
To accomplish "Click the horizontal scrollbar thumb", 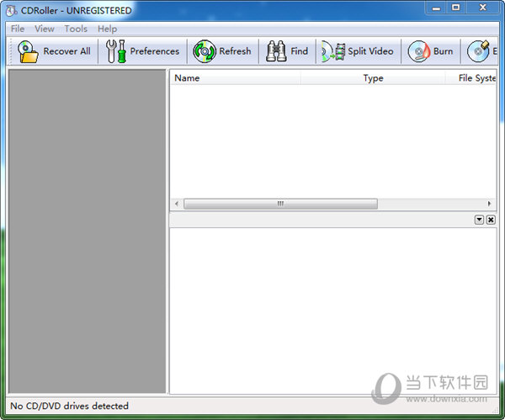I will [280, 204].
